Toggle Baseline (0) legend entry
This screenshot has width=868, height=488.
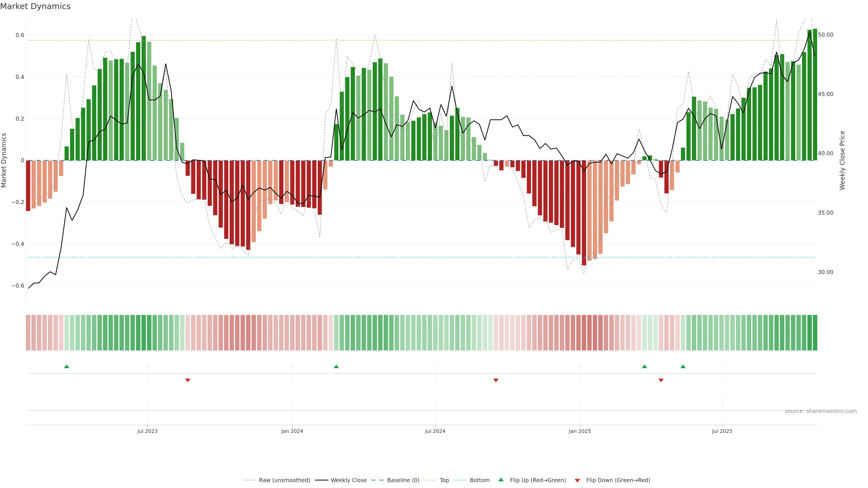403,480
